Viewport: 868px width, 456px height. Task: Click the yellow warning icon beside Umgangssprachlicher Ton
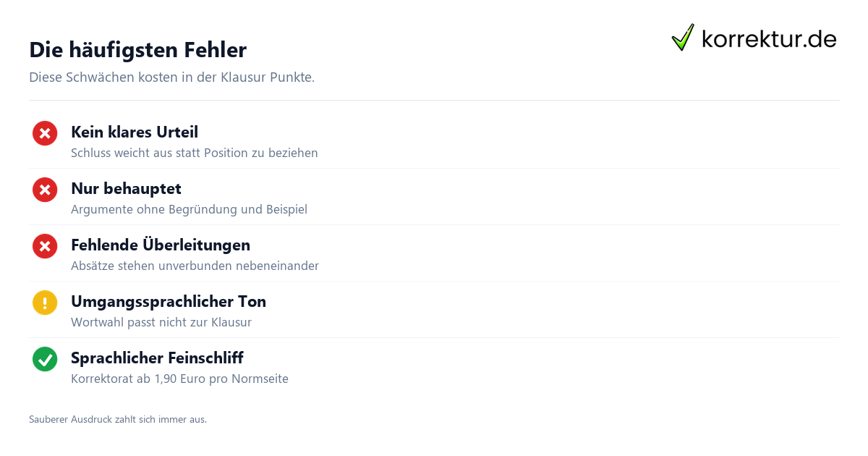[45, 303]
